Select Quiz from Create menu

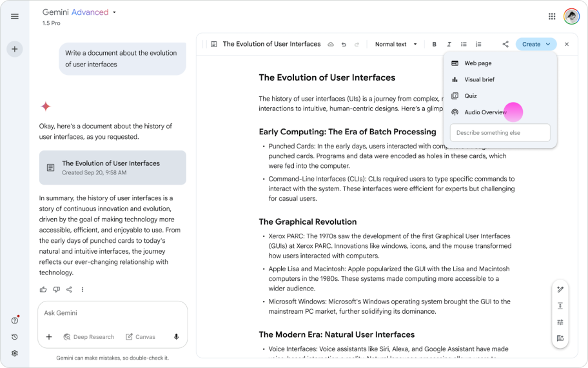coord(500,96)
